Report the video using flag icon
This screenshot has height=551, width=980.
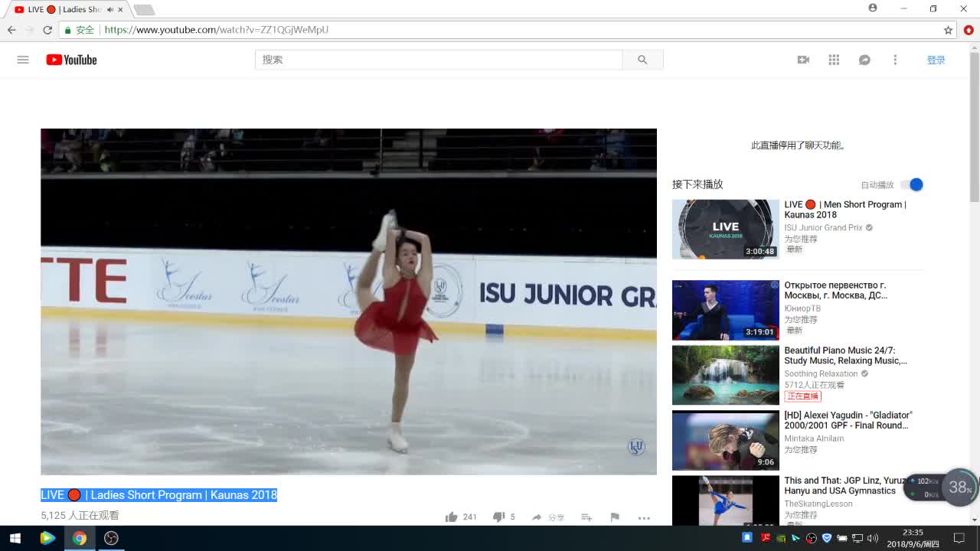(615, 517)
